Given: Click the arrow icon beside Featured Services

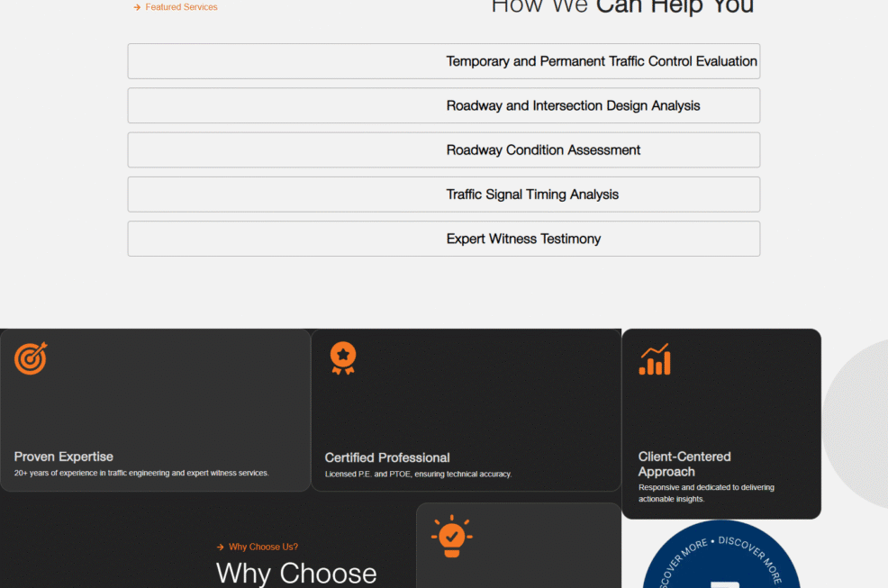Looking at the screenshot, I should [137, 7].
